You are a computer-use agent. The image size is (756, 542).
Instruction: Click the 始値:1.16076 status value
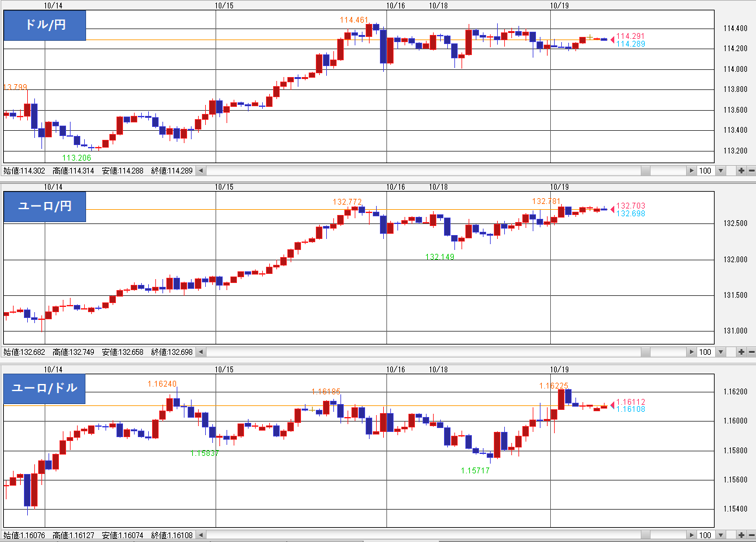pos(24,536)
